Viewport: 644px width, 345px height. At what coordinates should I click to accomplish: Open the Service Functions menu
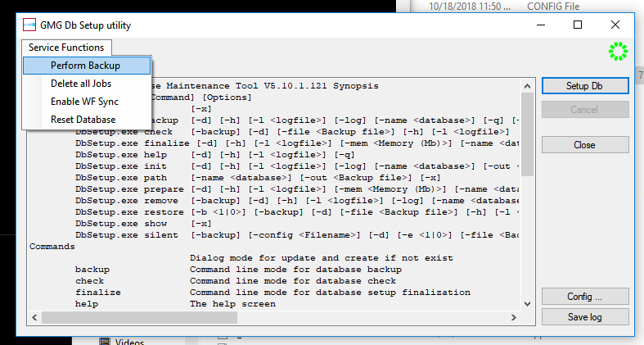pyautogui.click(x=66, y=48)
